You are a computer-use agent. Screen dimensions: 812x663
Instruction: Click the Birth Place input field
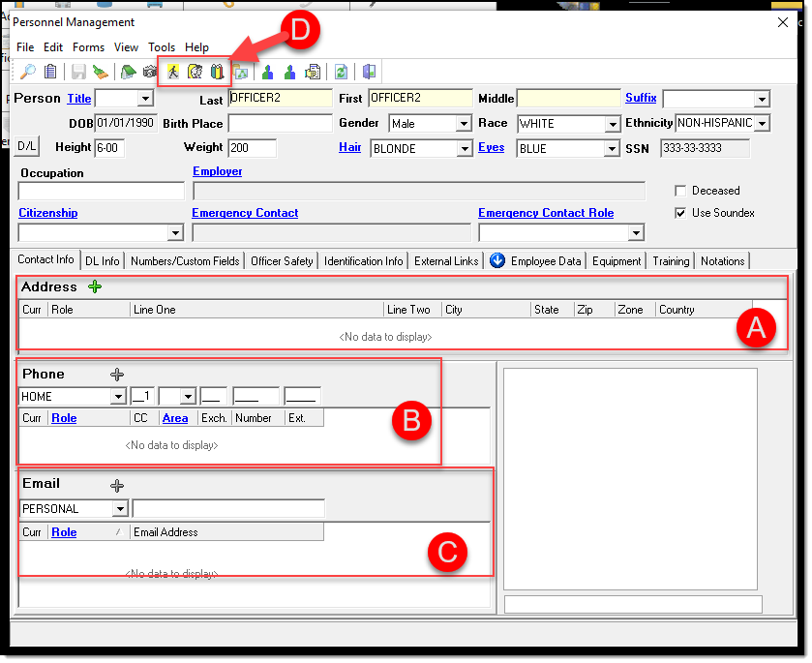(x=280, y=124)
